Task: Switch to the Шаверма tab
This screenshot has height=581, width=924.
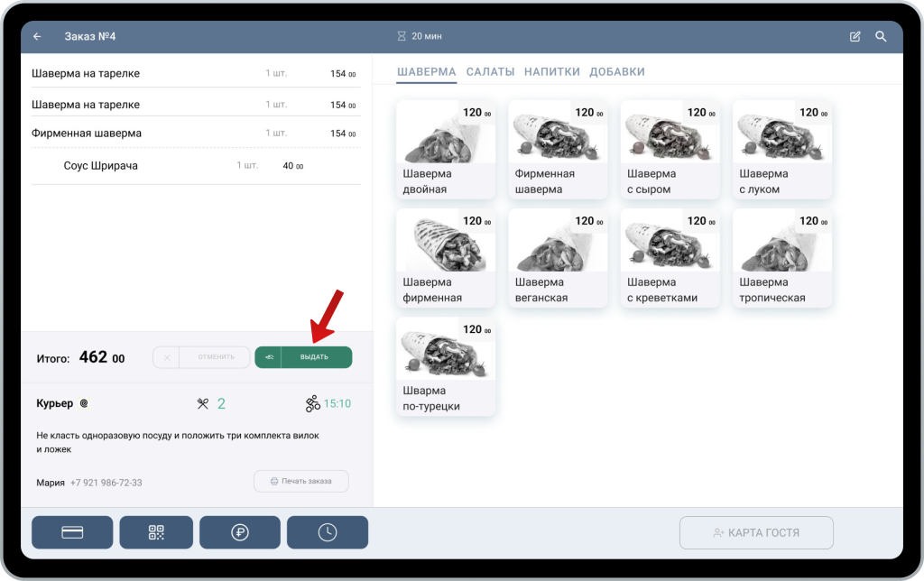Action: (426, 72)
